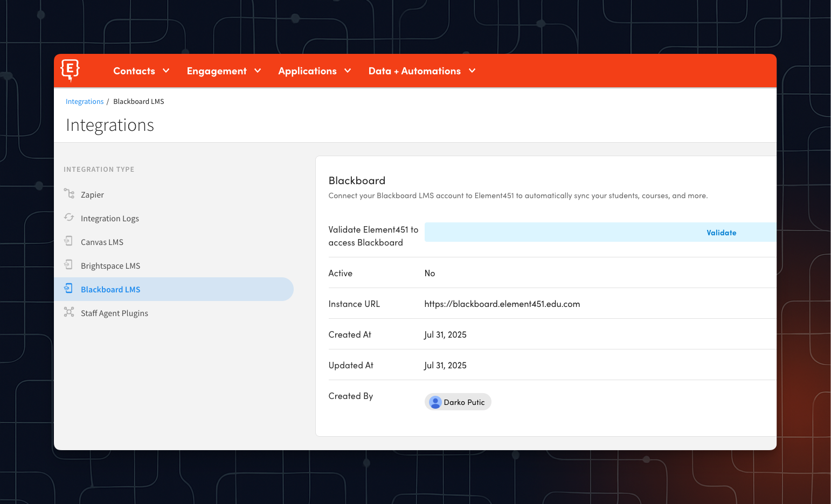Click the Darko Putic user chip
Screen dimensions: 831x504
458,402
